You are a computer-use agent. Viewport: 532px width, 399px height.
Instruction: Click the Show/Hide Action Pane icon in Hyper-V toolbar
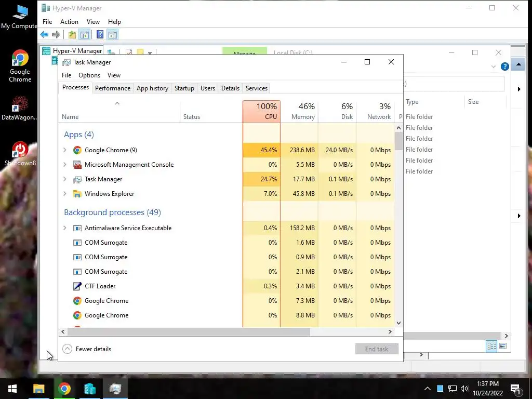(x=113, y=34)
